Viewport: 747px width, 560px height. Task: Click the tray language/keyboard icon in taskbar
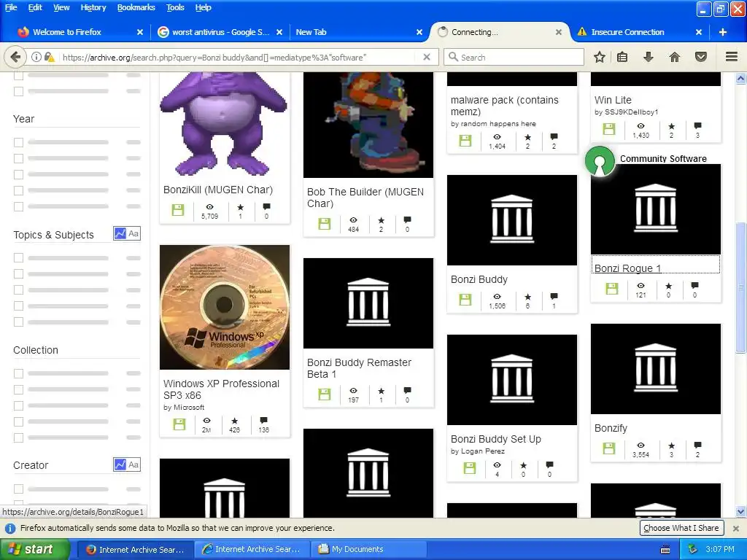(x=665, y=550)
